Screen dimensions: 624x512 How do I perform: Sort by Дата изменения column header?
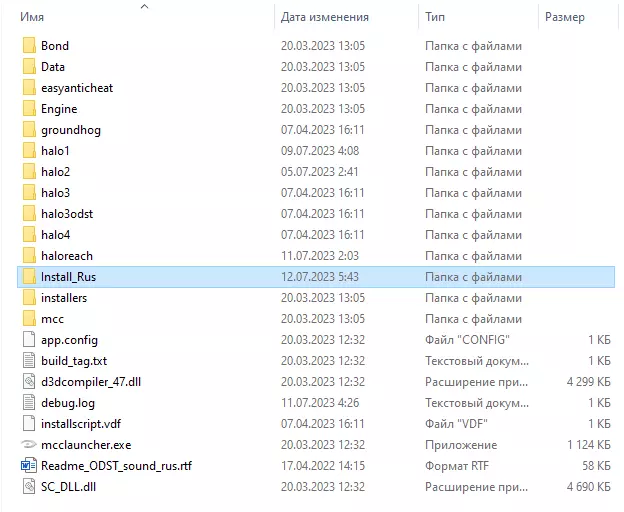pos(325,17)
